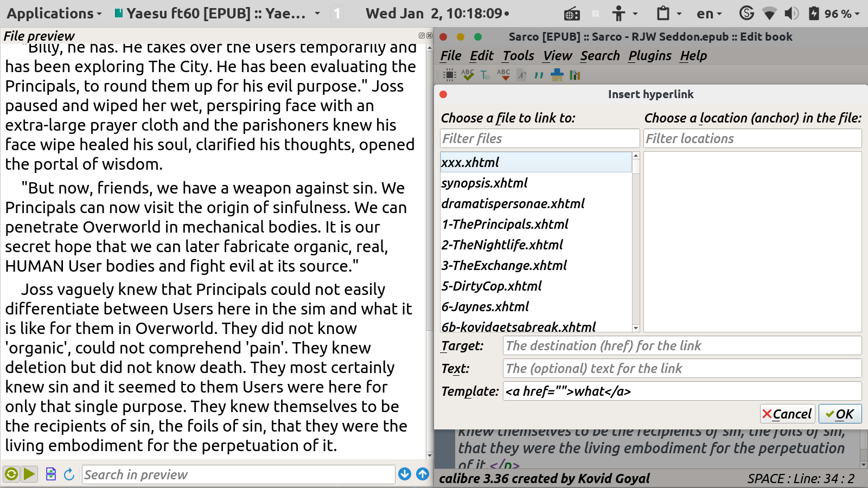Click the Filter locations input field
This screenshot has width=868, height=488.
[752, 138]
